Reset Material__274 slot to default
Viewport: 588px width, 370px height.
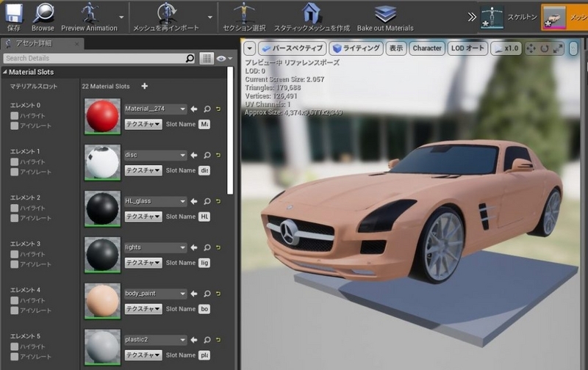point(218,109)
